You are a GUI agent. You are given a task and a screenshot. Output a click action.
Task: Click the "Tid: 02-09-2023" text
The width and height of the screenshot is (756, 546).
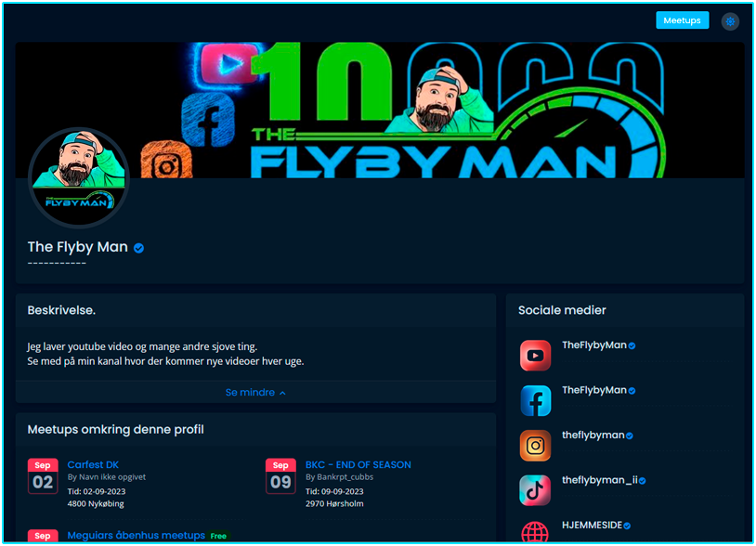97,491
